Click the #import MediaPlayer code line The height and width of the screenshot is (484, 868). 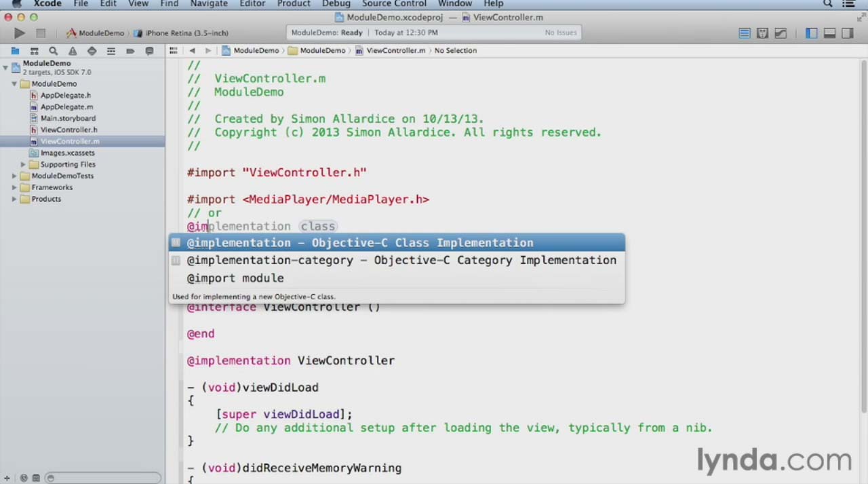point(308,199)
